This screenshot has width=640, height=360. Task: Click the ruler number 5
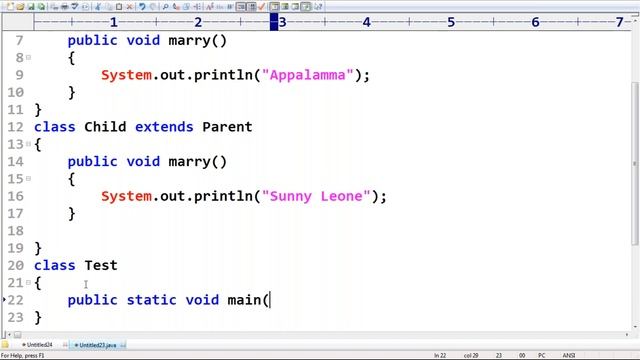(451, 22)
